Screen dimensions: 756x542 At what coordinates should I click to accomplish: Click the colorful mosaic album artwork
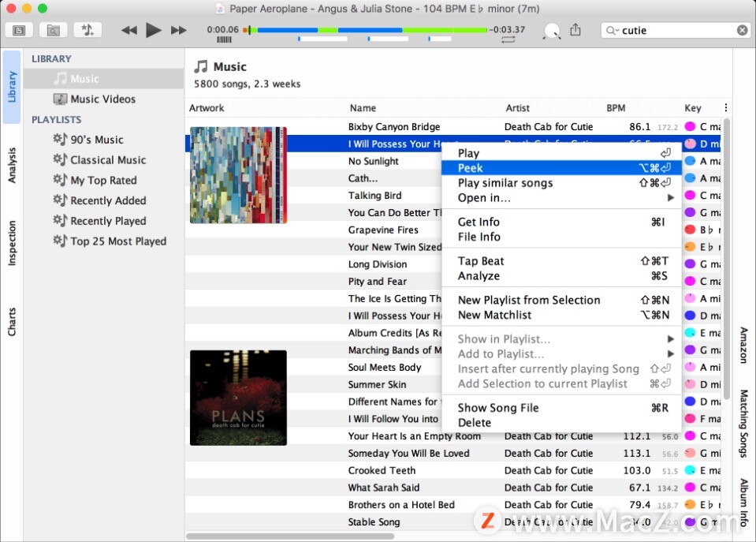238,175
